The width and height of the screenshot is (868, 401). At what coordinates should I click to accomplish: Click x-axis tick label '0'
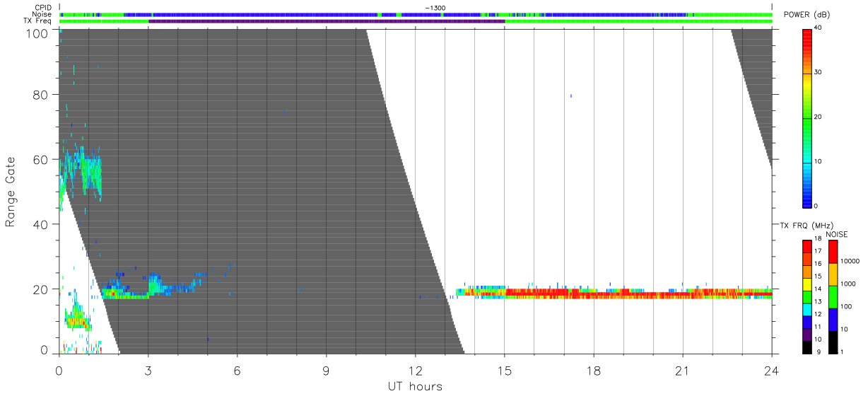tap(59, 371)
